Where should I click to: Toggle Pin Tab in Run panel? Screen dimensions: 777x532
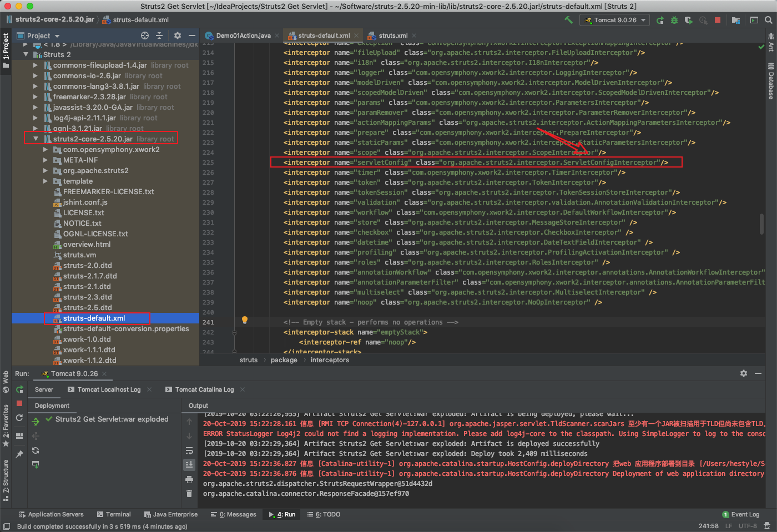pos(19,454)
